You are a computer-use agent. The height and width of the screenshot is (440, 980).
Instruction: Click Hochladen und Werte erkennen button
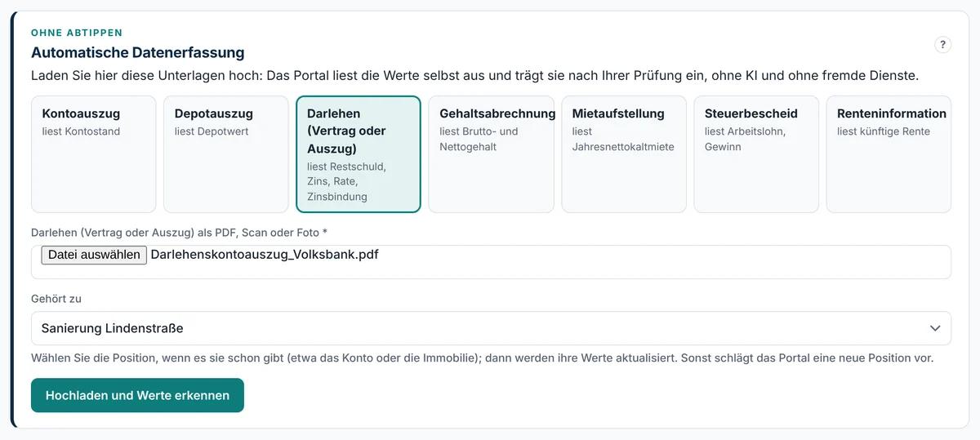click(137, 395)
